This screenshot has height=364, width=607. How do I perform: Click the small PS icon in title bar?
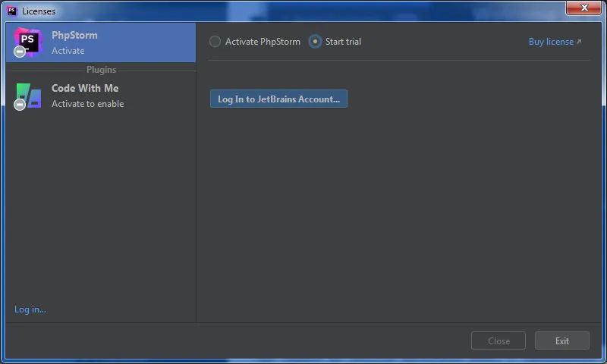pos(12,11)
